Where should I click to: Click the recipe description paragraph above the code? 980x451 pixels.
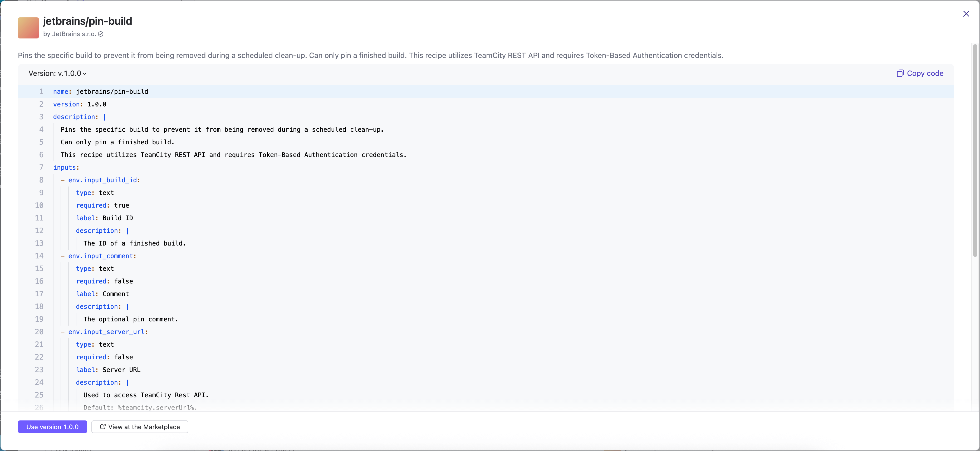371,56
